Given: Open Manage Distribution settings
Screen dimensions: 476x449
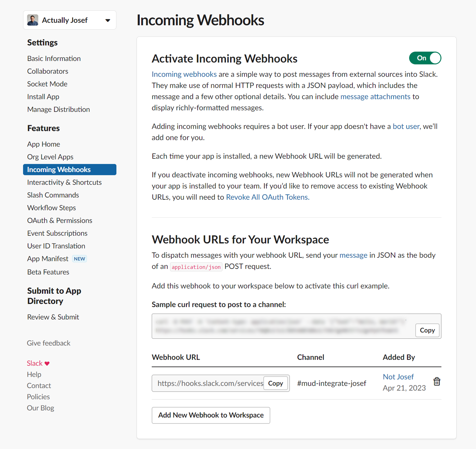Looking at the screenshot, I should point(58,109).
